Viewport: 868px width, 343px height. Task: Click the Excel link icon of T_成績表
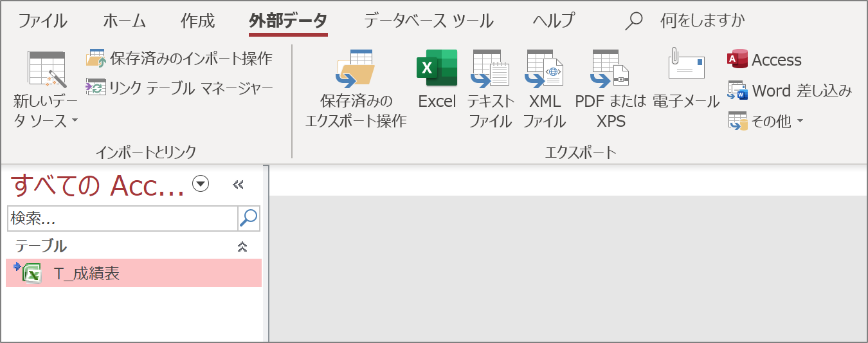click(28, 272)
